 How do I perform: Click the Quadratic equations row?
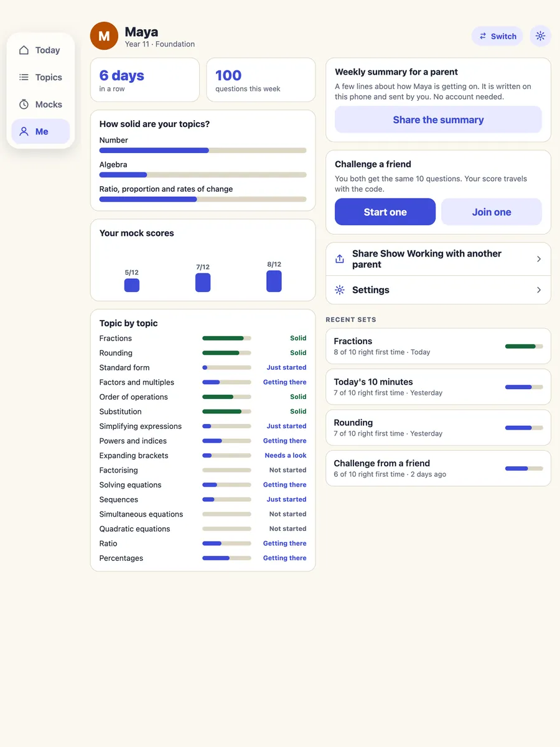tap(203, 529)
